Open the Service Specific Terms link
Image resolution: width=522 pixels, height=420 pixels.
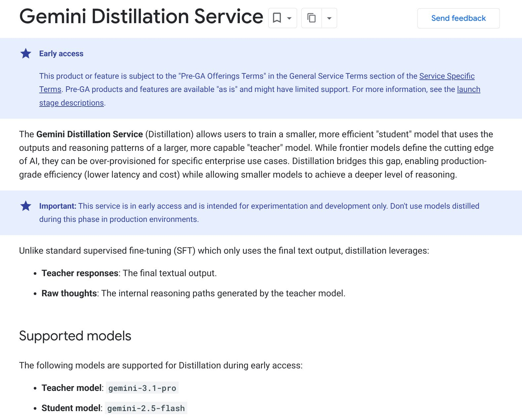[447, 76]
